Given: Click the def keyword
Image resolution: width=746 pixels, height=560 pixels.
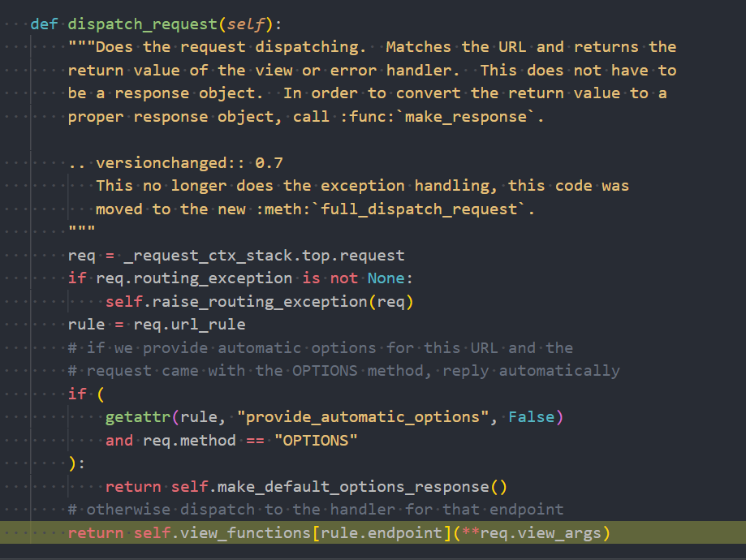Looking at the screenshot, I should pyautogui.click(x=44, y=24).
